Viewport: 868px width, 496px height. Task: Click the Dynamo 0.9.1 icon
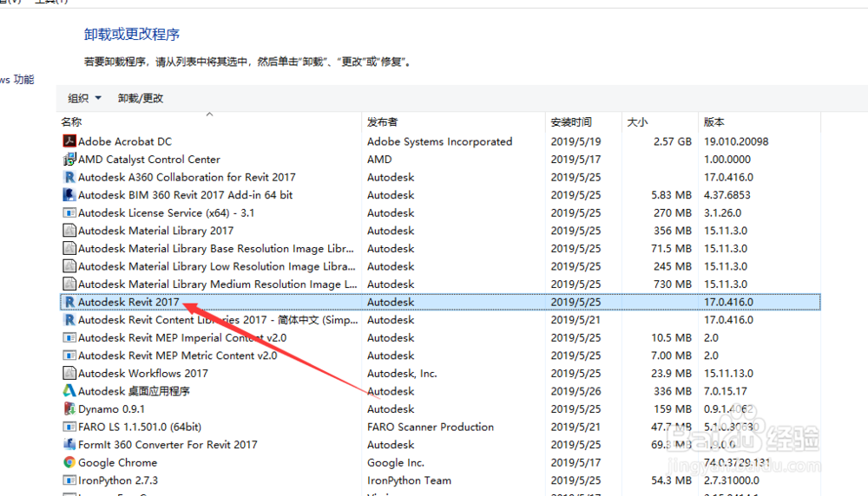pyautogui.click(x=69, y=408)
